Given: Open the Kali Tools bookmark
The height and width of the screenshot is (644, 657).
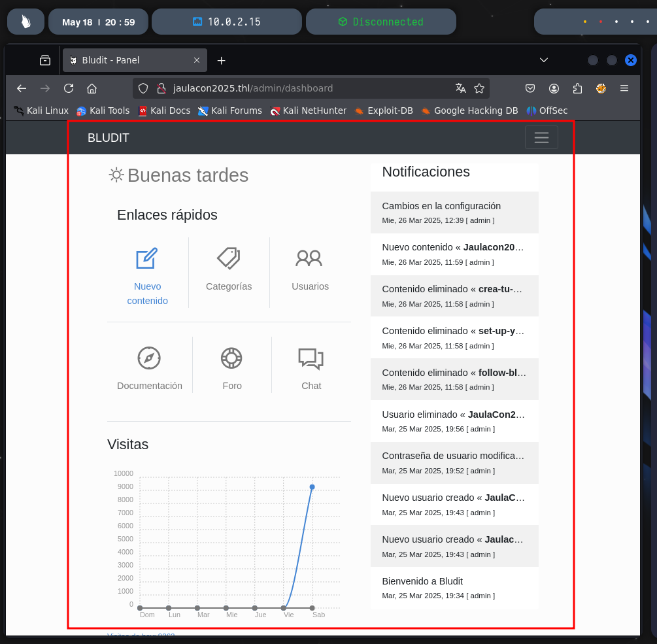Looking at the screenshot, I should click(x=103, y=110).
